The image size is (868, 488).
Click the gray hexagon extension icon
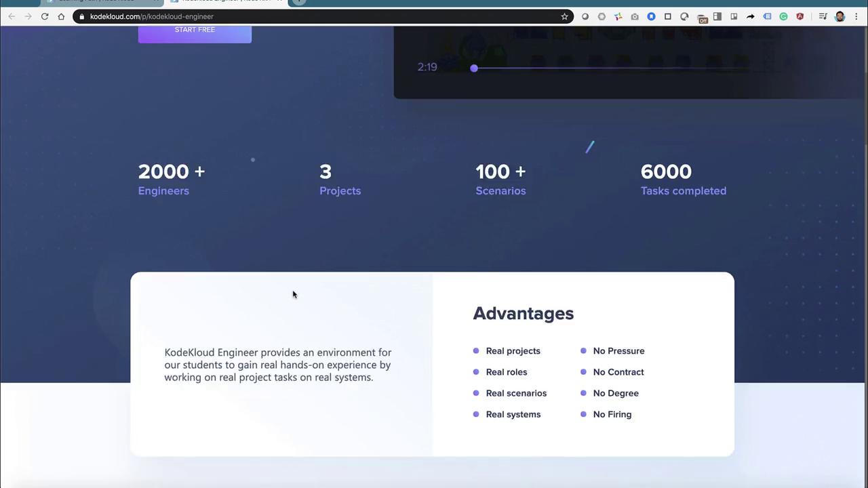[601, 16]
